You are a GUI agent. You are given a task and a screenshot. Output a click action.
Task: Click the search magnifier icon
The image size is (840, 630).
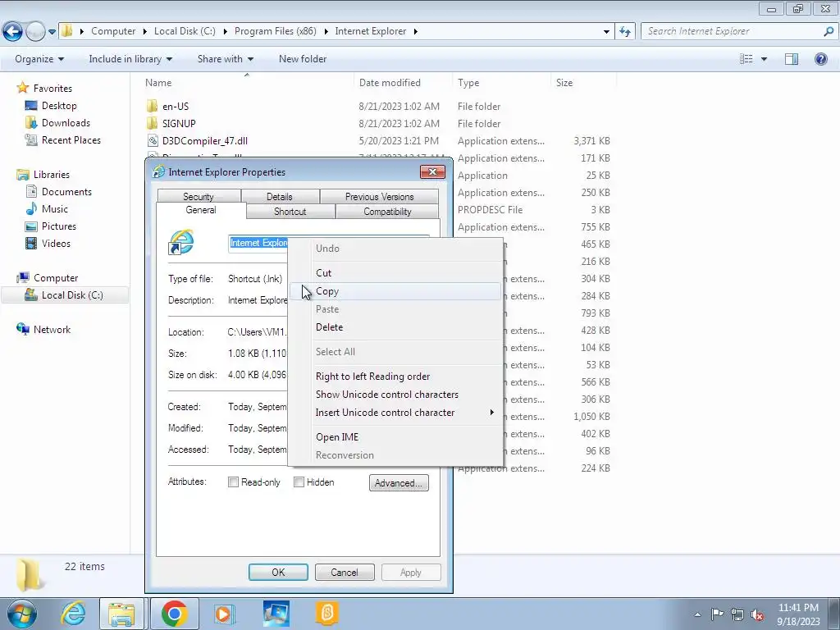pos(829,32)
